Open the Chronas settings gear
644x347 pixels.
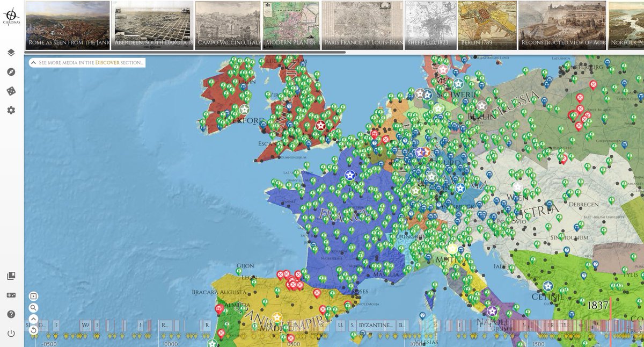12,107
